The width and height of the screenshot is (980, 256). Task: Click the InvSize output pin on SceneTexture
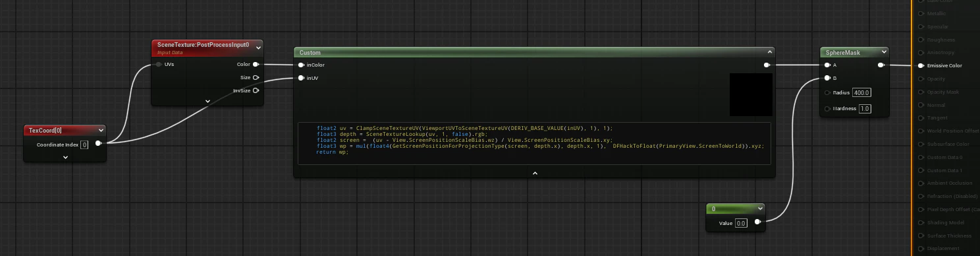pyautogui.click(x=256, y=90)
